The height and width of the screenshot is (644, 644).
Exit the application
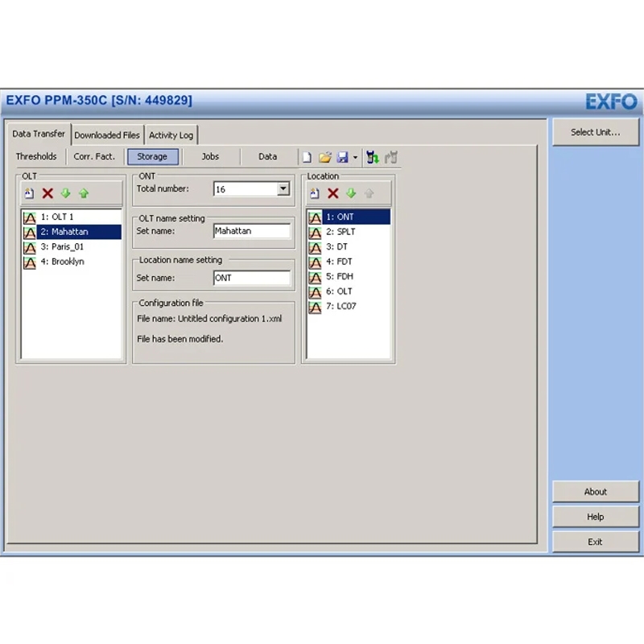coord(596,542)
